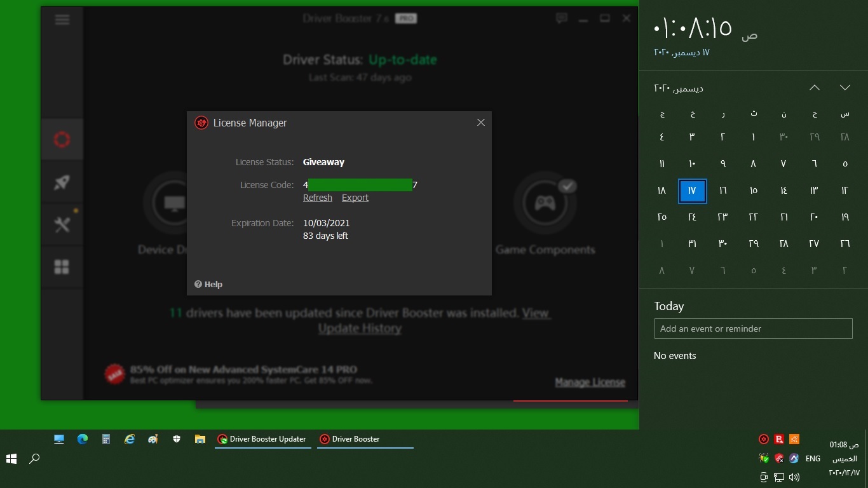The image size is (868, 488).
Task: Select today's highlighted date 17 in the calendar
Action: point(692,191)
